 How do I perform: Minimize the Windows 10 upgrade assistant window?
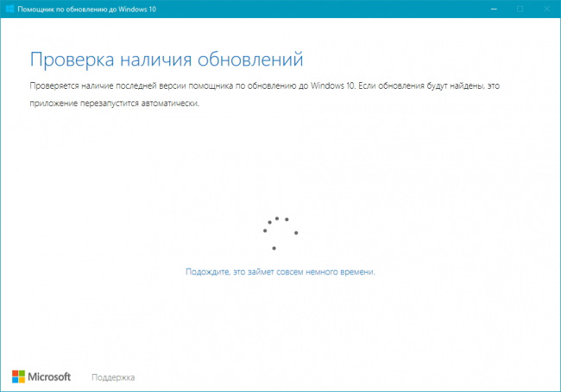pyautogui.click(x=494, y=9)
